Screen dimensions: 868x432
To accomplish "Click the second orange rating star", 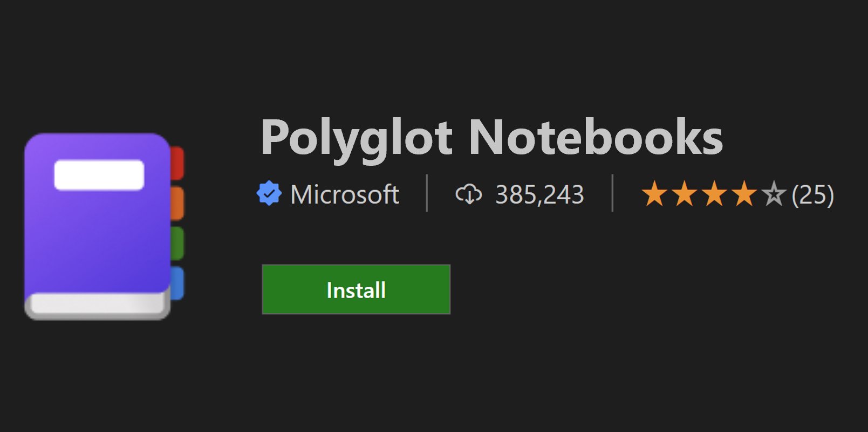I will 685,194.
